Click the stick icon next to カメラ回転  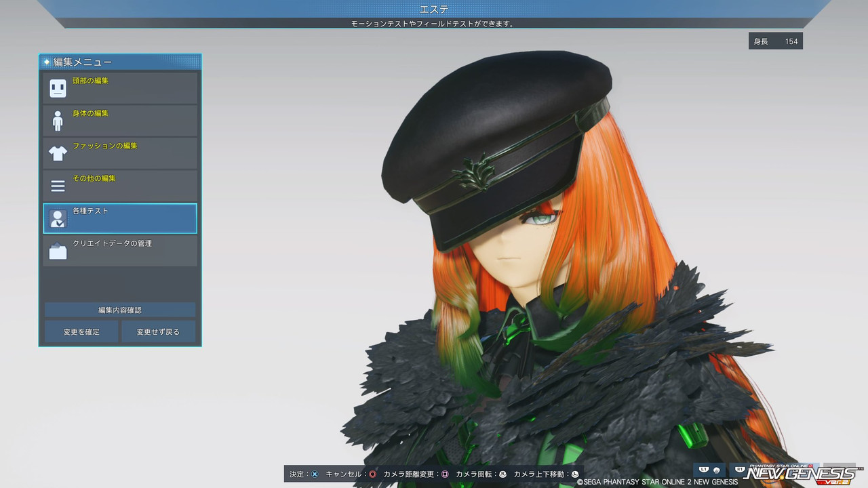coord(502,474)
